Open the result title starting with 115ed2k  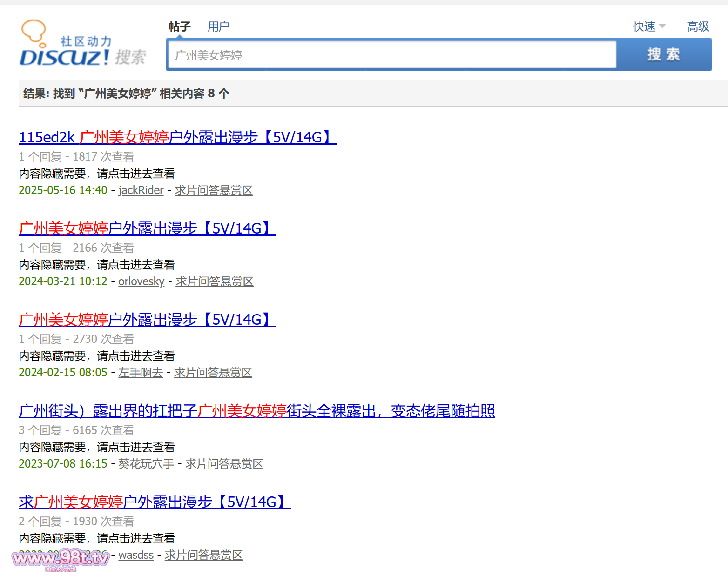tap(177, 137)
